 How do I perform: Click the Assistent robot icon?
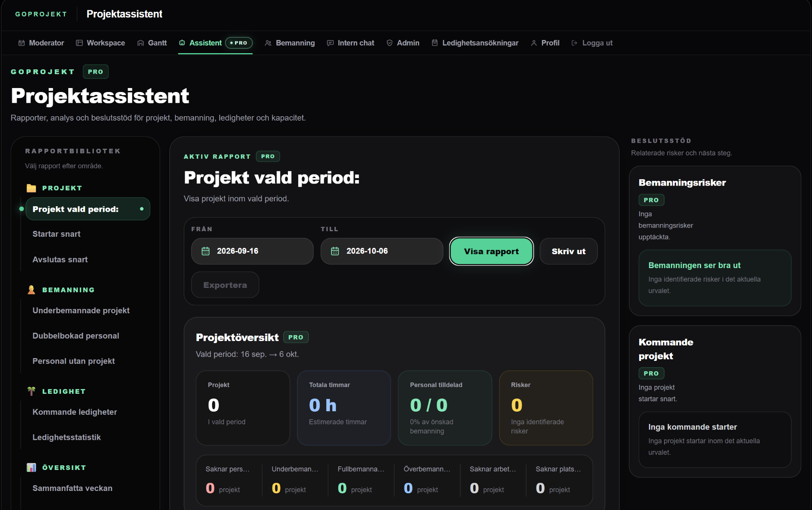click(x=182, y=42)
